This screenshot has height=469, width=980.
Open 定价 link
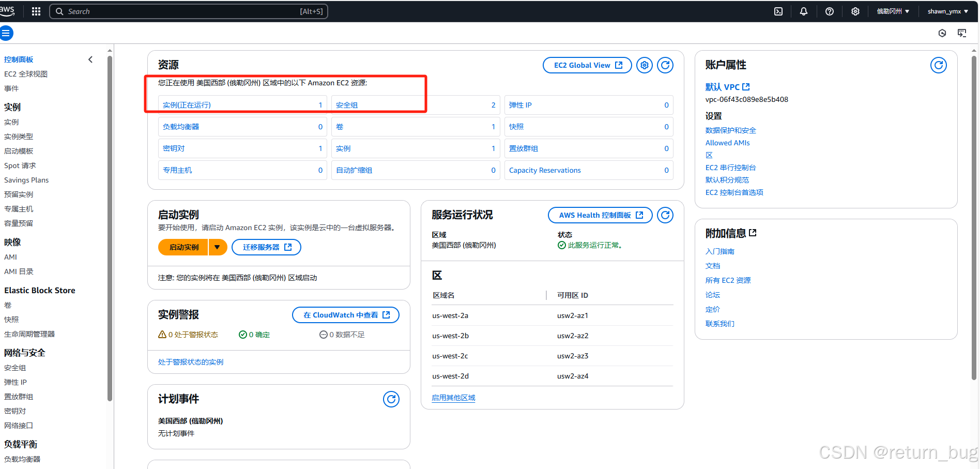(713, 309)
